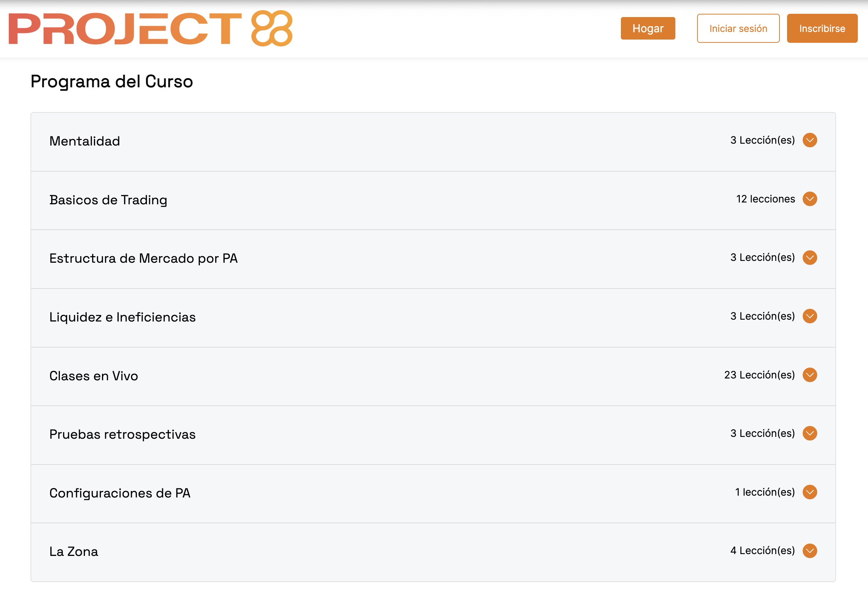Image resolution: width=868 pixels, height=598 pixels.
Task: Expand the Clases en Vivo chevron icon
Action: tap(810, 375)
